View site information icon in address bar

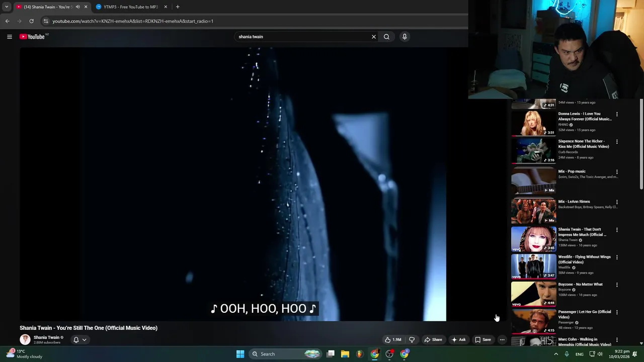46,21
